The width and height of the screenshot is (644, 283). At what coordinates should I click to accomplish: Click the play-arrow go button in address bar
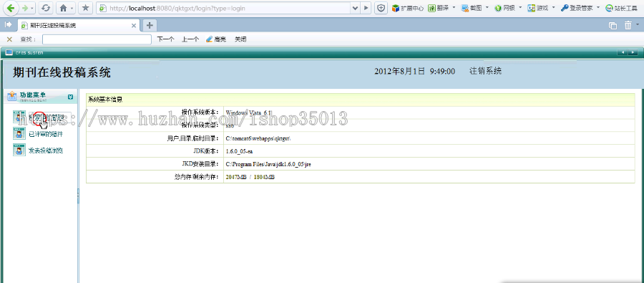pos(366,8)
